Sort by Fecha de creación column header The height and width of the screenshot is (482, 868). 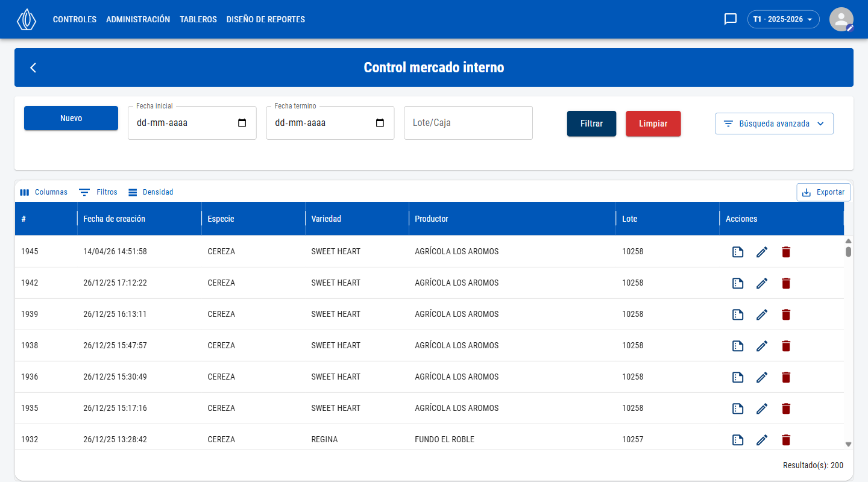[x=139, y=219]
